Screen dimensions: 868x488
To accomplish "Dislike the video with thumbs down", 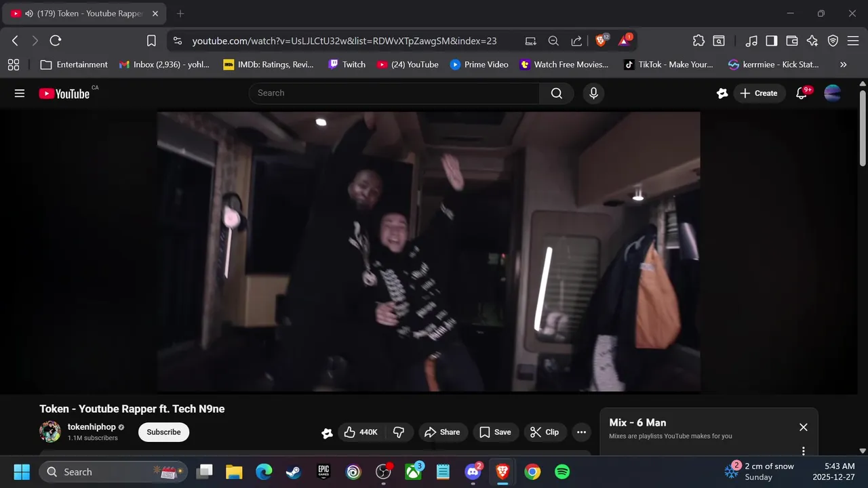I will 399,432.
